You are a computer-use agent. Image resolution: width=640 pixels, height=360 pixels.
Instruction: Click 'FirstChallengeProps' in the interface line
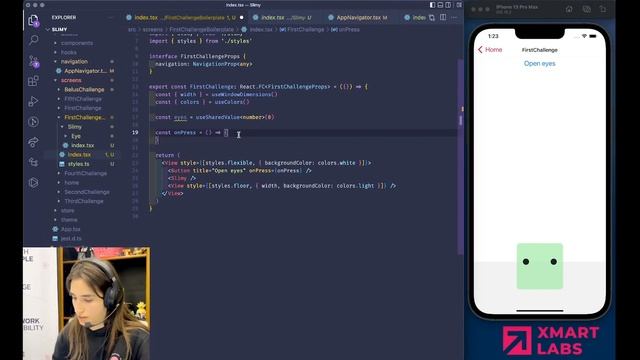pos(210,56)
